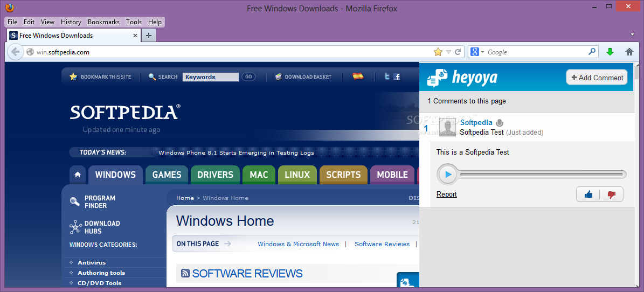The image size is (644, 292).
Task: Switch to the GAMES site tab
Action: pos(167,175)
